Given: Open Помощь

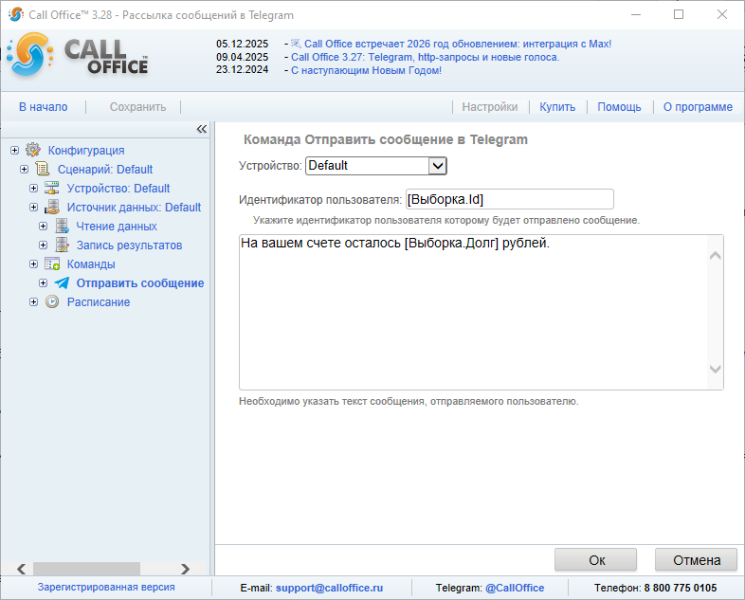Looking at the screenshot, I should (619, 107).
